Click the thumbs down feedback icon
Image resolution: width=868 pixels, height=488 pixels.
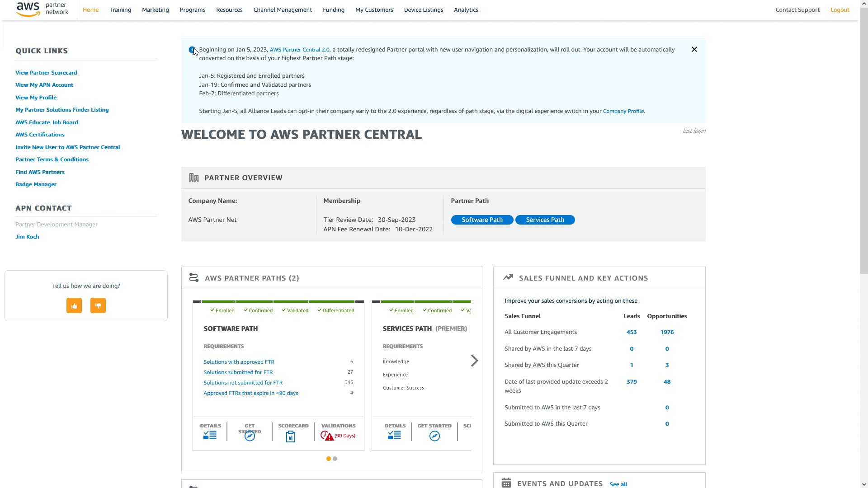click(98, 306)
